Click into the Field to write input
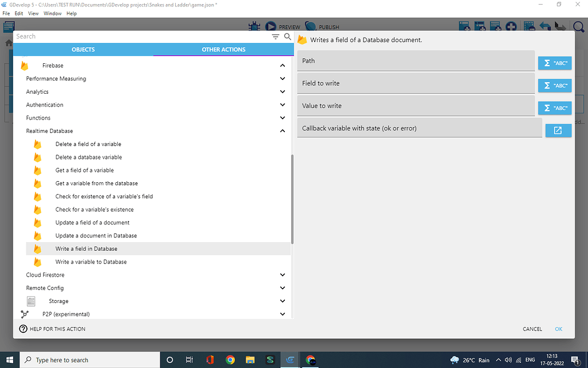Image resolution: width=588 pixels, height=368 pixels. pos(416,83)
